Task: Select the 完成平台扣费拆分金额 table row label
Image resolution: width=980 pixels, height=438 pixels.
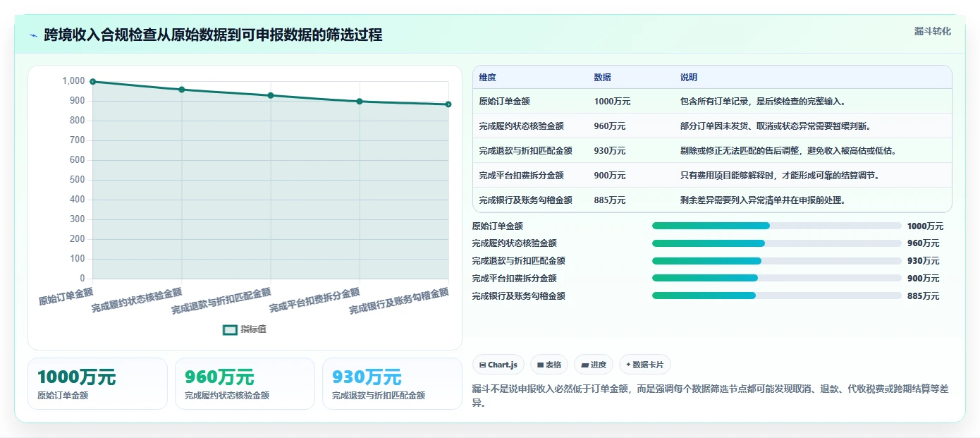Action: 521,176
